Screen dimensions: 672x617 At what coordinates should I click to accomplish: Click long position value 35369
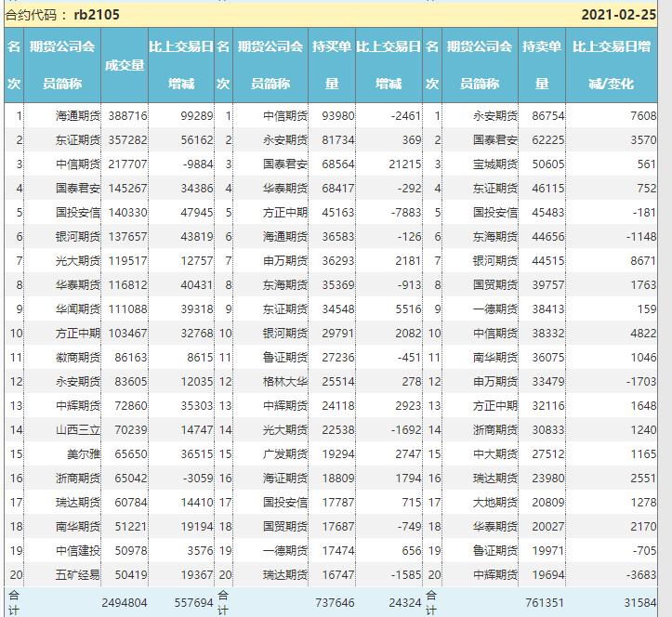[338, 285]
